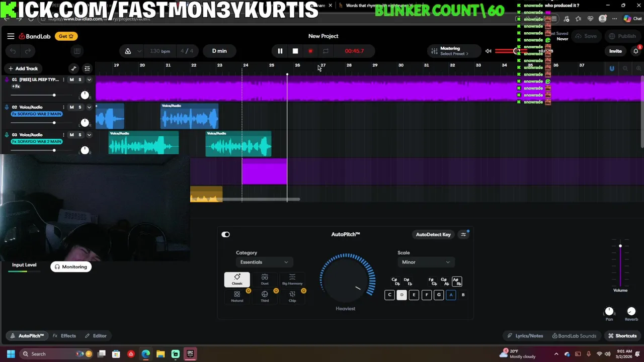This screenshot has height=362, width=644.
Task: Open the Category Essentials dropdown
Action: click(x=264, y=262)
